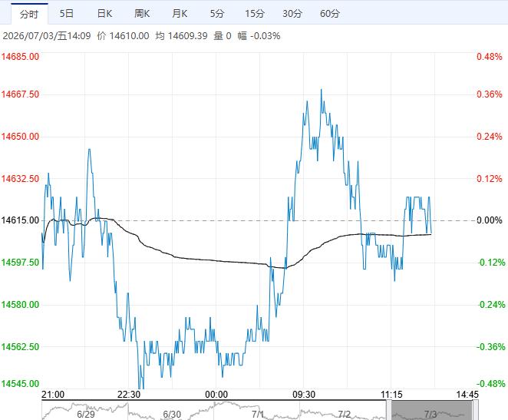Click the 14615.00 baseline price label
The height and width of the screenshot is (420, 508).
click(x=20, y=220)
